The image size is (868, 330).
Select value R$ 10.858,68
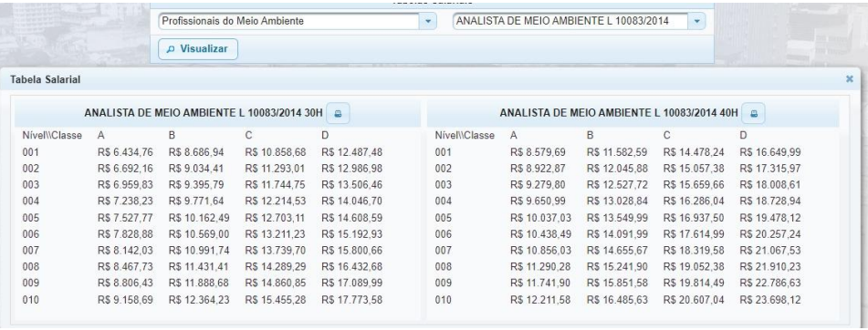coord(275,152)
